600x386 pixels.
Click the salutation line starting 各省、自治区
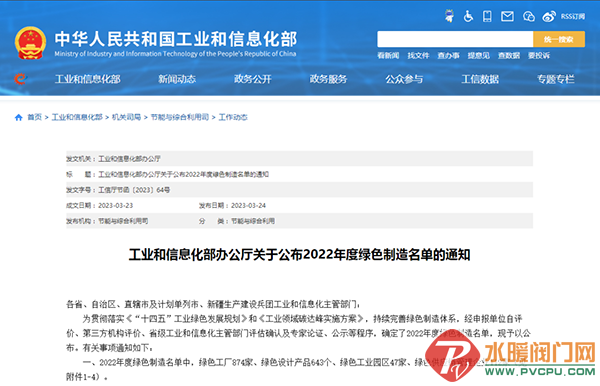click(213, 305)
